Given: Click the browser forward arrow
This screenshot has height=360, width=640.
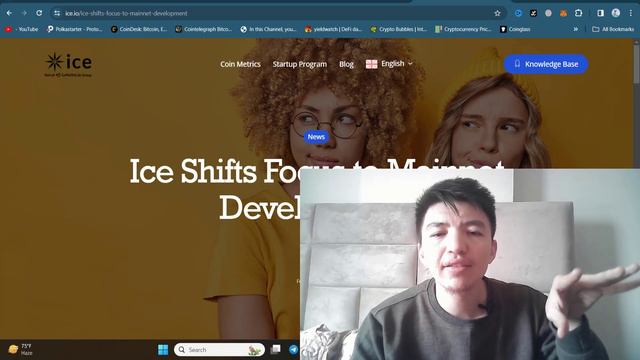Looking at the screenshot, I should pyautogui.click(x=24, y=13).
